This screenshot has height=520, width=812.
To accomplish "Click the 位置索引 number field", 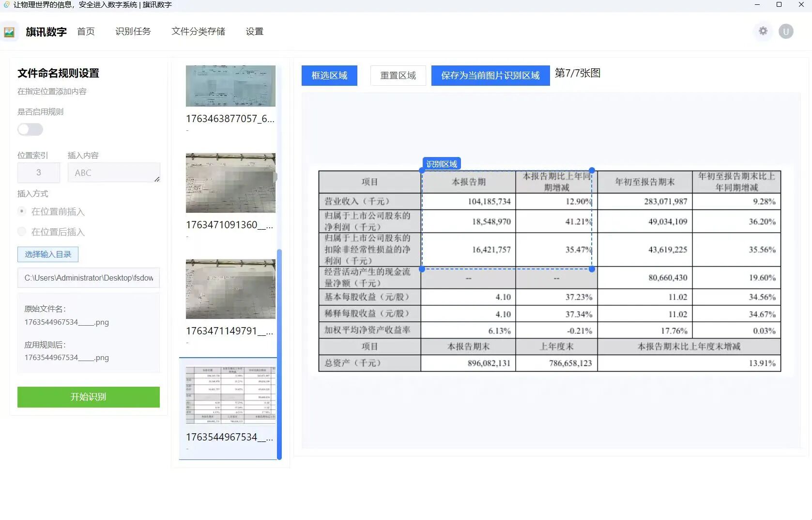I will 39,173.
